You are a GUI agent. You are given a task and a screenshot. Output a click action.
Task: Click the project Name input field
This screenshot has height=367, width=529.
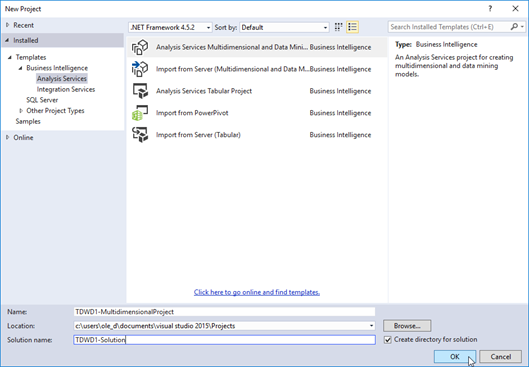click(x=224, y=312)
